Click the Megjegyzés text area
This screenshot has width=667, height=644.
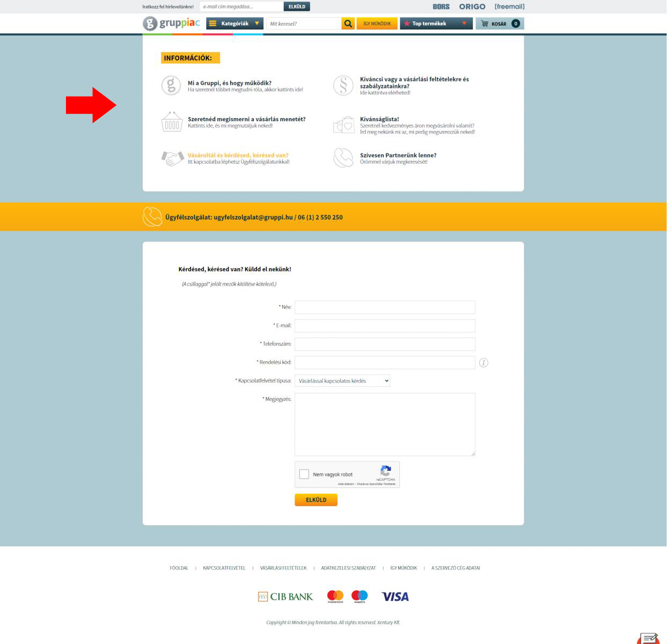tap(385, 425)
